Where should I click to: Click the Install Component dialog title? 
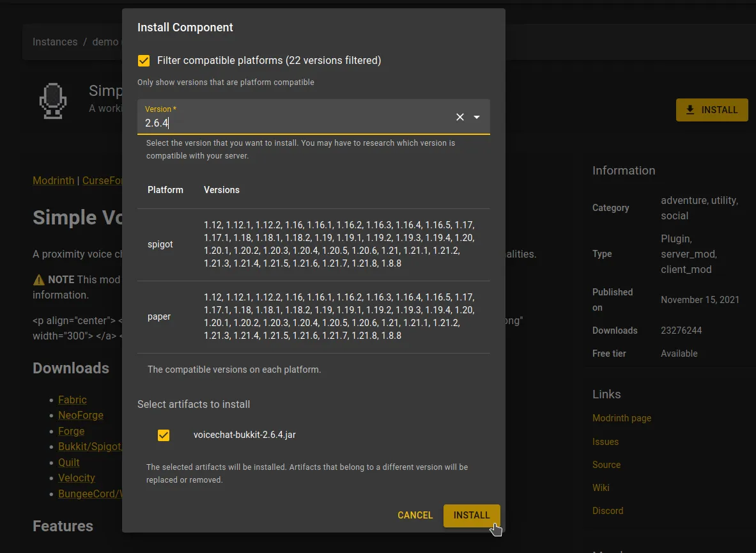(x=185, y=27)
